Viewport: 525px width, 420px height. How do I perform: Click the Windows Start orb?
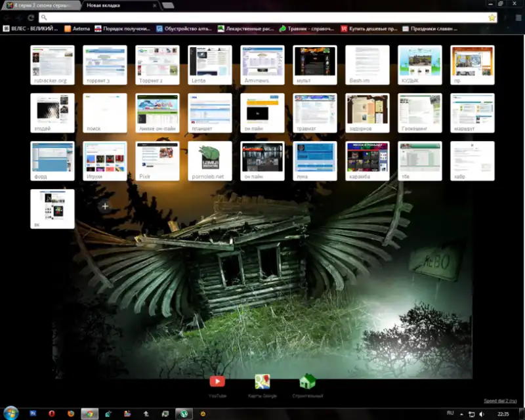pos(9,413)
